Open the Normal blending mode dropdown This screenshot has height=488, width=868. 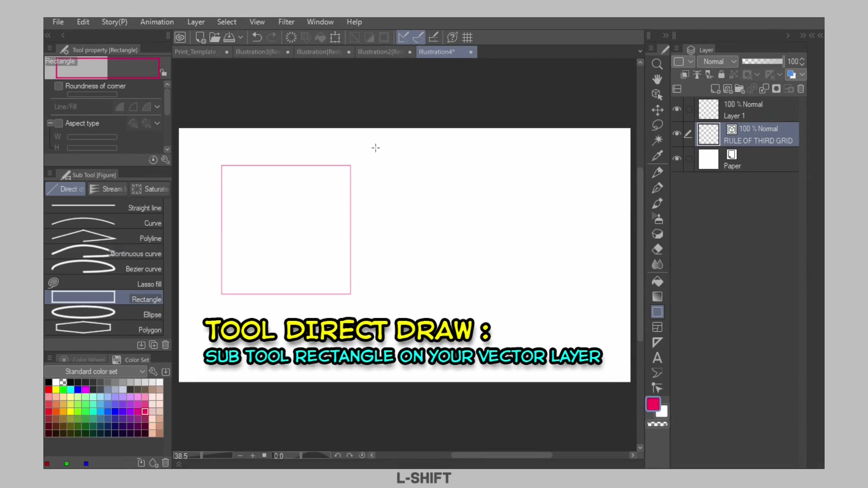pyautogui.click(x=718, y=61)
